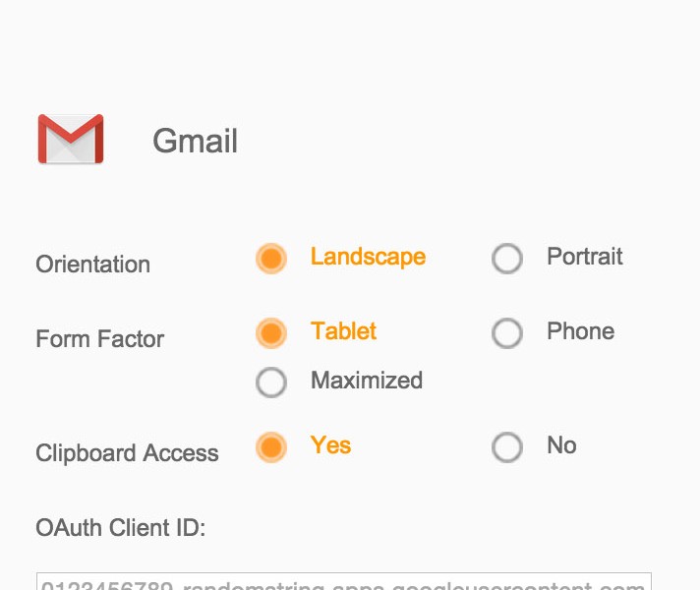Click the Portrait label text

click(585, 258)
